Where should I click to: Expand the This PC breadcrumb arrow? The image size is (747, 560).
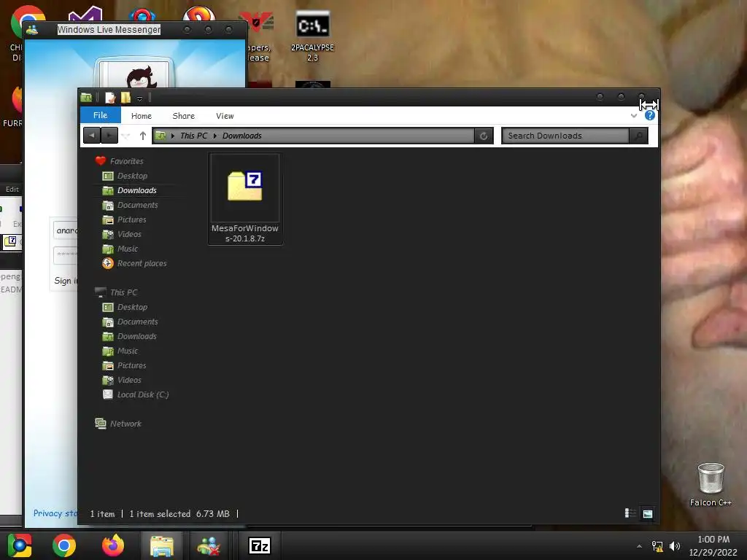click(x=215, y=136)
